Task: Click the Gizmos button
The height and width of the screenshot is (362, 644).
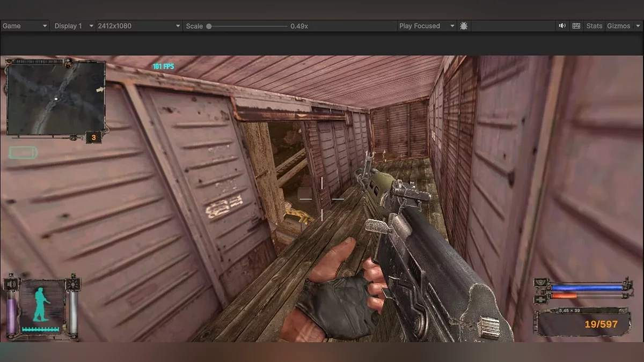Action: point(618,26)
